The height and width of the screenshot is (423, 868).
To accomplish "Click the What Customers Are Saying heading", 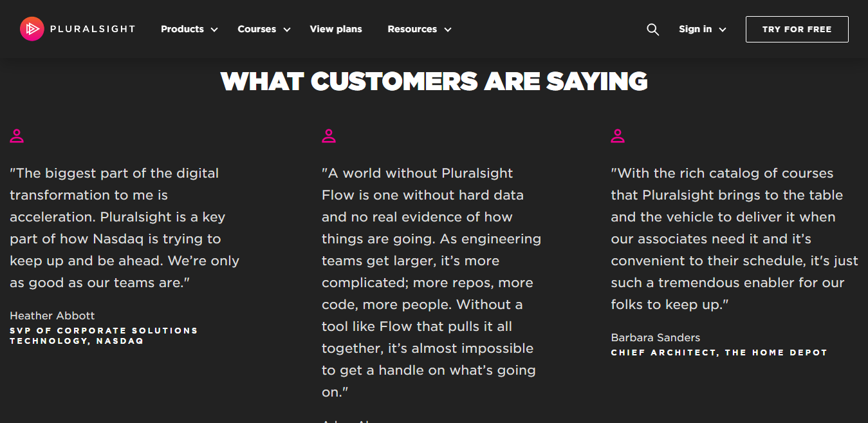I will point(434,81).
